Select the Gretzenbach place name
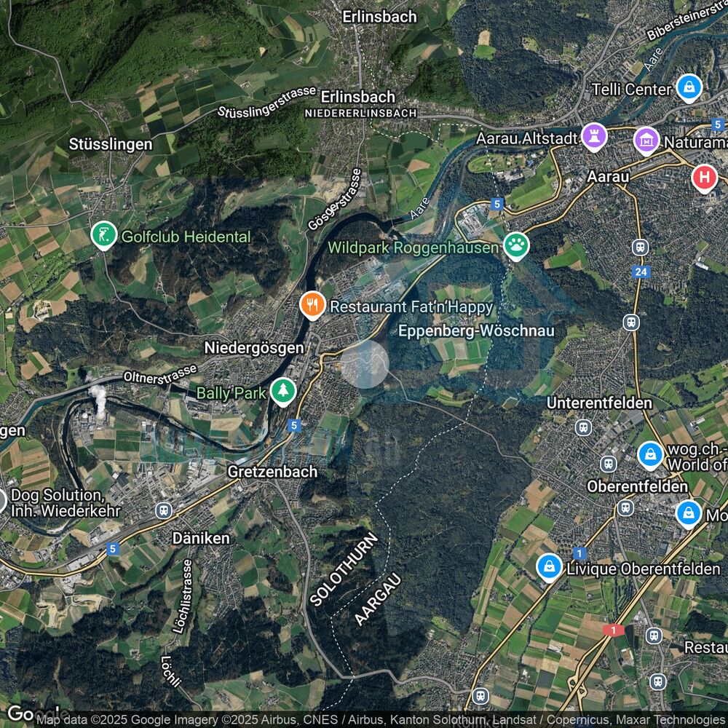The image size is (728, 728). tap(272, 471)
